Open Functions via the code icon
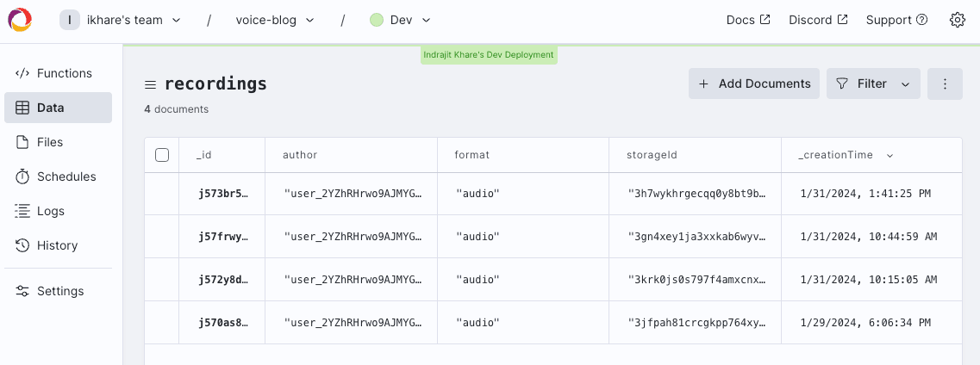This screenshot has height=365, width=980. [23, 73]
